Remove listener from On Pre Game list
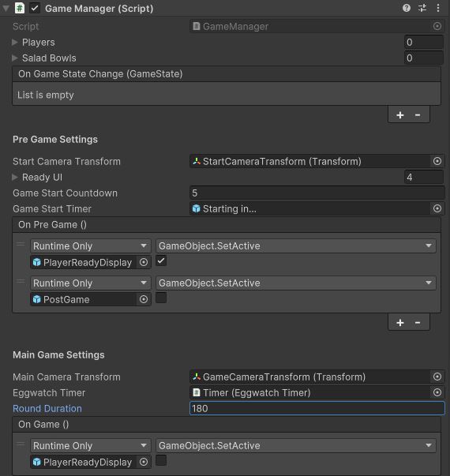The width and height of the screenshot is (450, 476). click(418, 322)
